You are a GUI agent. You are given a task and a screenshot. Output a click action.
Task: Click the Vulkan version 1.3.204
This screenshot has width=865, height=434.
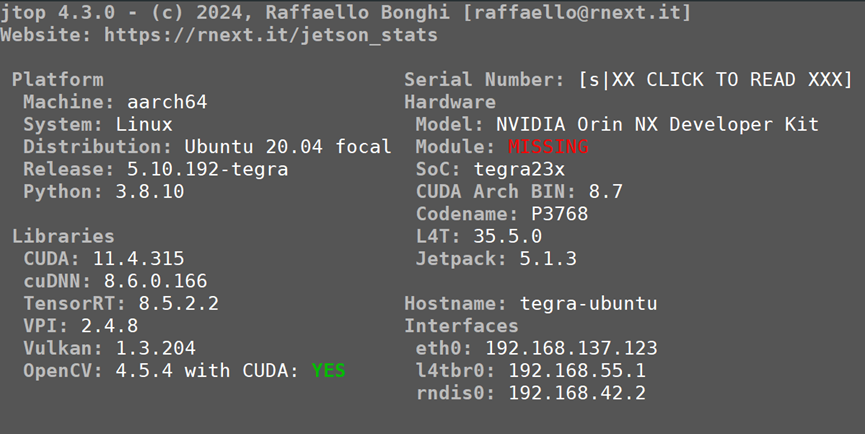[156, 348]
